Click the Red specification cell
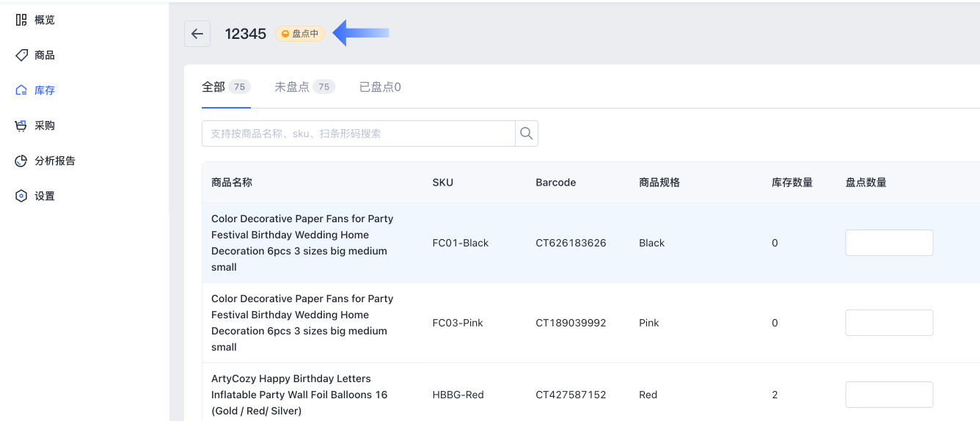 click(648, 395)
